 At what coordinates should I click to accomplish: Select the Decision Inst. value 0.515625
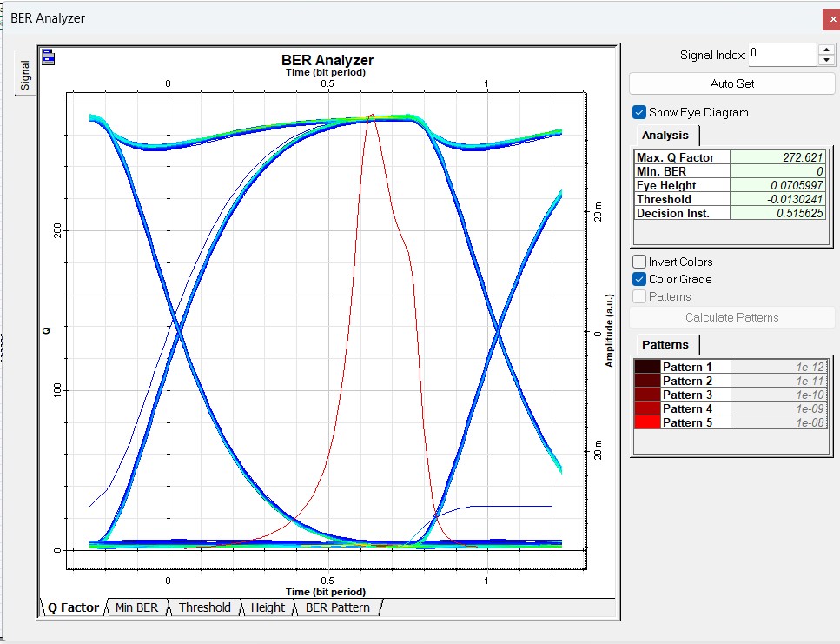point(777,213)
